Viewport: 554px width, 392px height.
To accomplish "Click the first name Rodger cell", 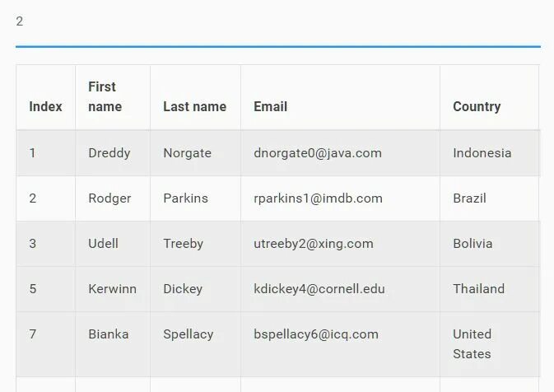I will [113, 198].
